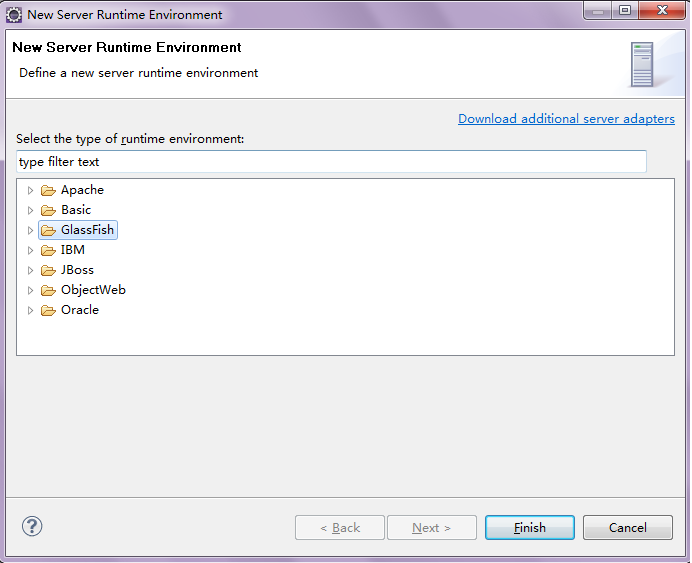This screenshot has width=692, height=563.
Task: Click the Oracle folder icon
Action: [x=48, y=310]
